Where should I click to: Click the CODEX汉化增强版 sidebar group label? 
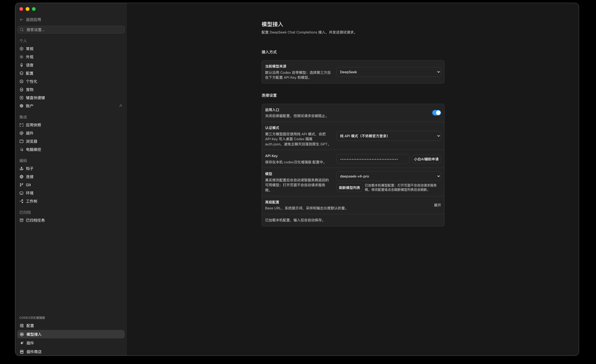(x=32, y=318)
